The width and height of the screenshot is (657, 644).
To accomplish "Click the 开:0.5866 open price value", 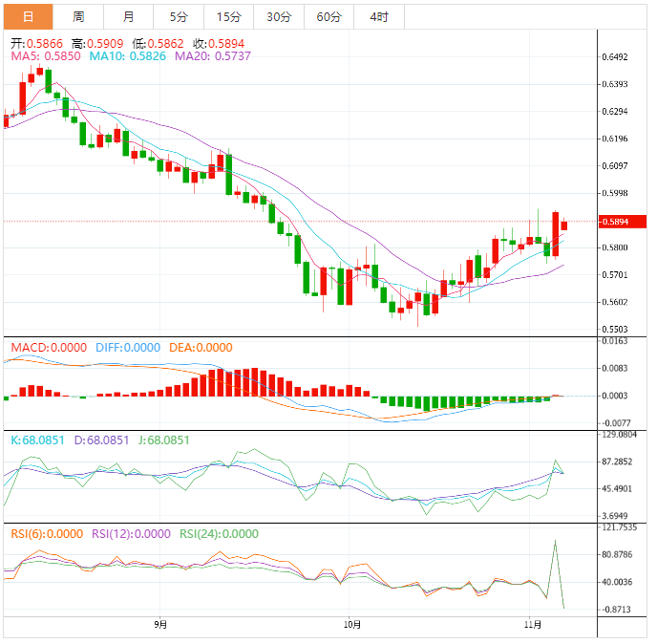I will pos(36,44).
